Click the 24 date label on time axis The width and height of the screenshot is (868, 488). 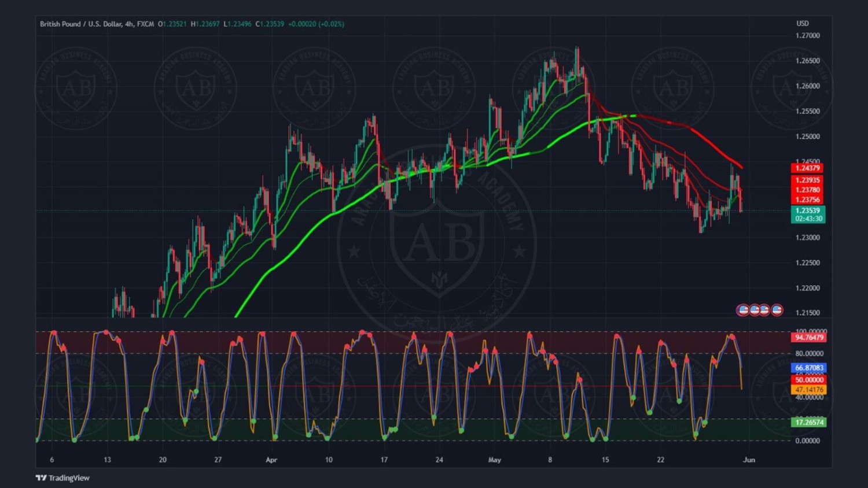click(439, 460)
